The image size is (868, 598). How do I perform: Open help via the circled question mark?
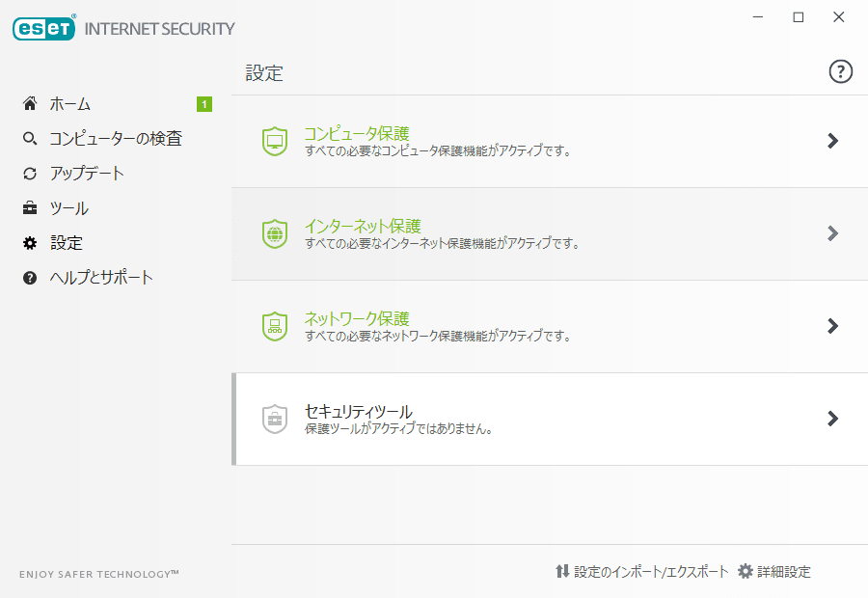coord(840,71)
